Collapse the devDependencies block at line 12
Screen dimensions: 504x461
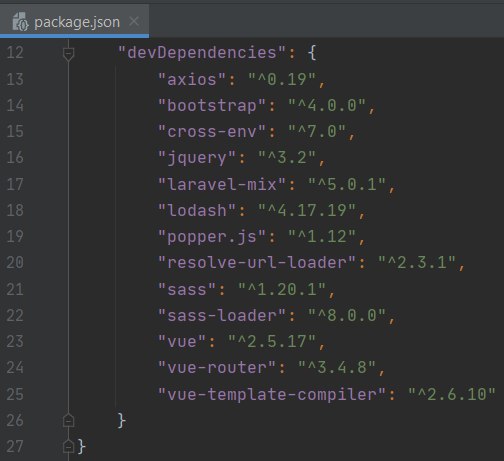[68, 53]
